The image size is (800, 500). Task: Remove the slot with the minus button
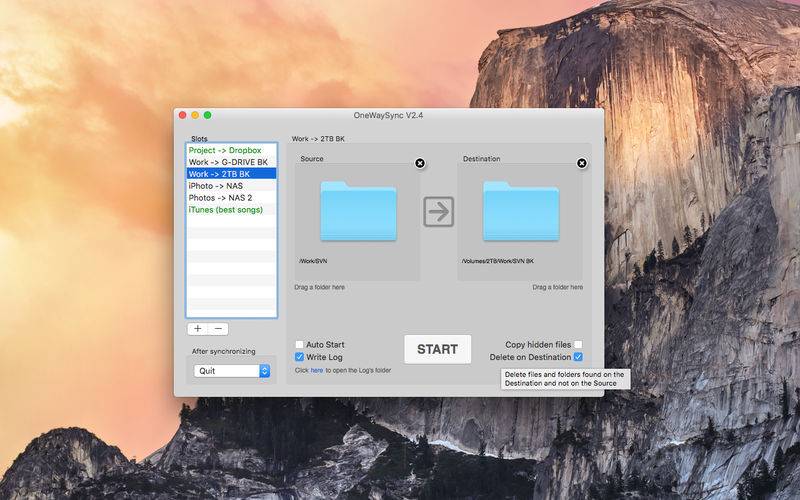tap(218, 329)
